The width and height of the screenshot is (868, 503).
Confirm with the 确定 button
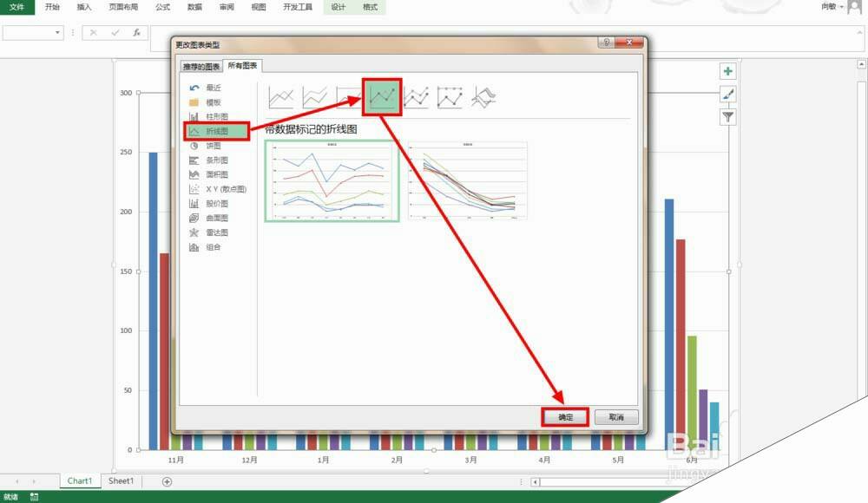[x=565, y=417]
